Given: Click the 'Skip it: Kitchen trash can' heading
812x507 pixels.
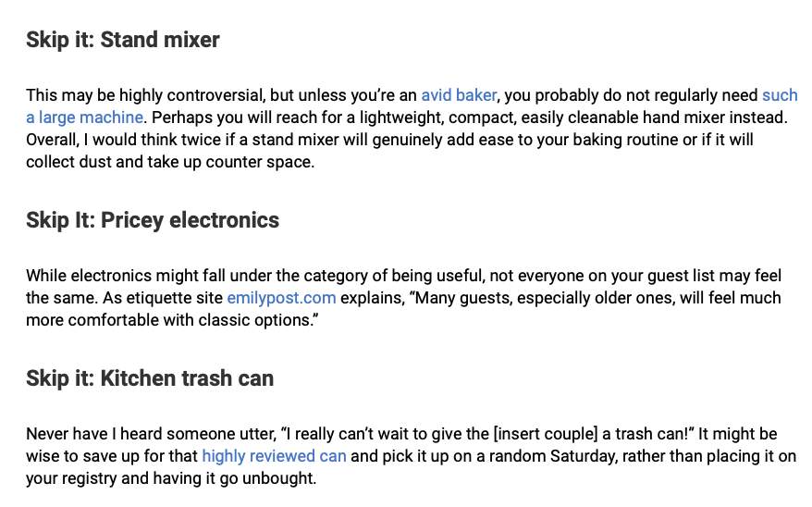Looking at the screenshot, I should click(x=150, y=378).
